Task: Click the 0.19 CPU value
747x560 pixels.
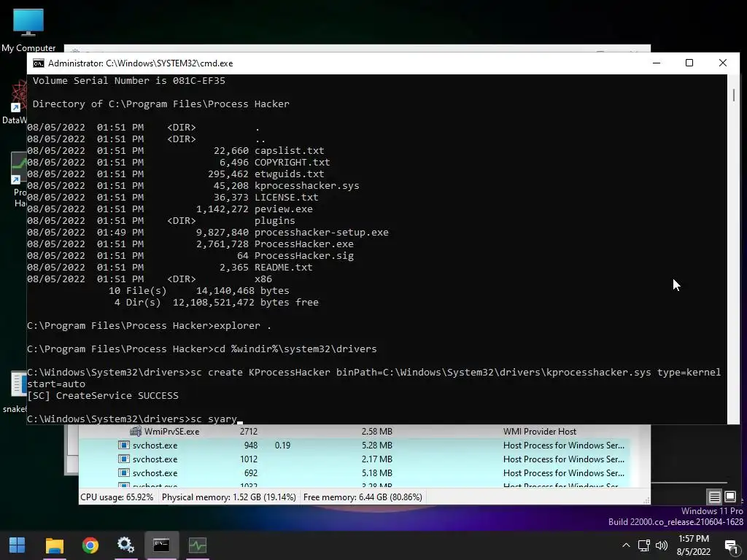Action: (282, 446)
